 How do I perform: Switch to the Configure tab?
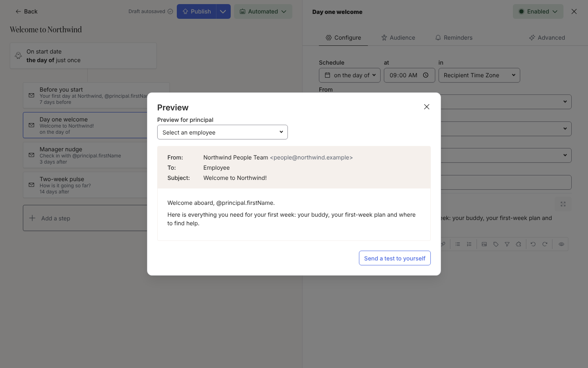pyautogui.click(x=343, y=38)
